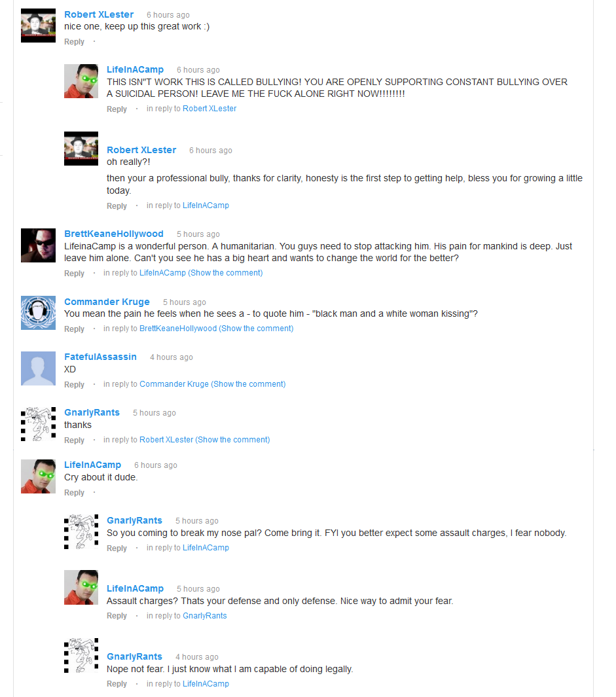
Task: Reveal the Robert XLester comment under 'thanks'
Action: (232, 440)
